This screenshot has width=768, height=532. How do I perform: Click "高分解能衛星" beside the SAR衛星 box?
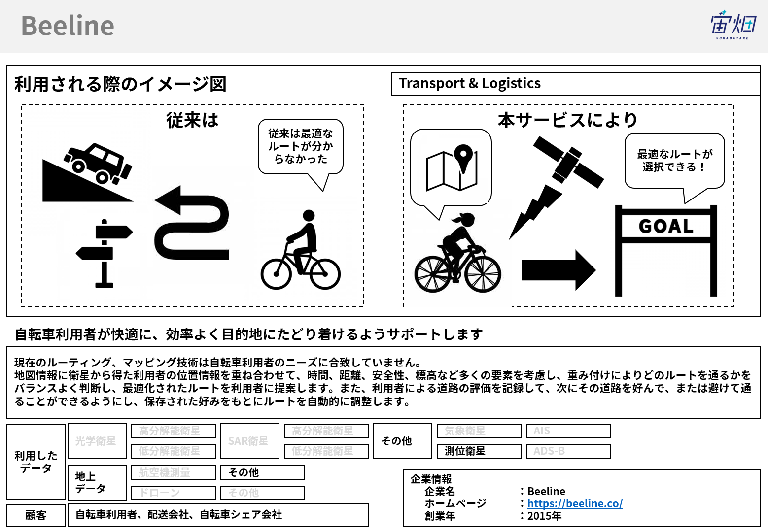pos(326,431)
